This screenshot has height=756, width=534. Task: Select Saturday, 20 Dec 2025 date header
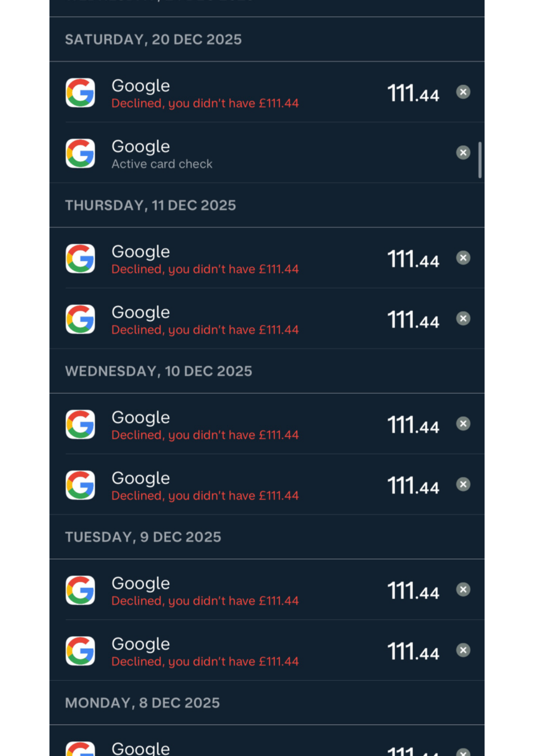pos(153,40)
